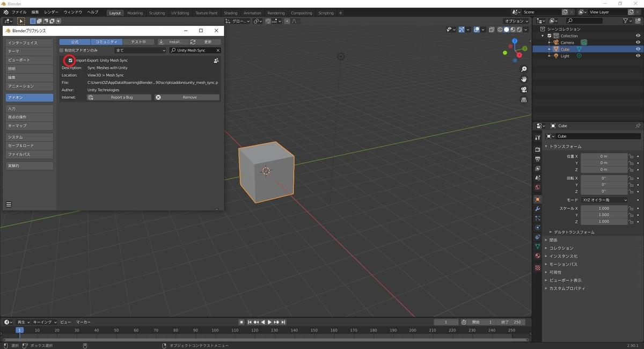The height and width of the screenshot is (349, 644).
Task: Switch to the Modeling workspace tab
Action: coord(135,13)
